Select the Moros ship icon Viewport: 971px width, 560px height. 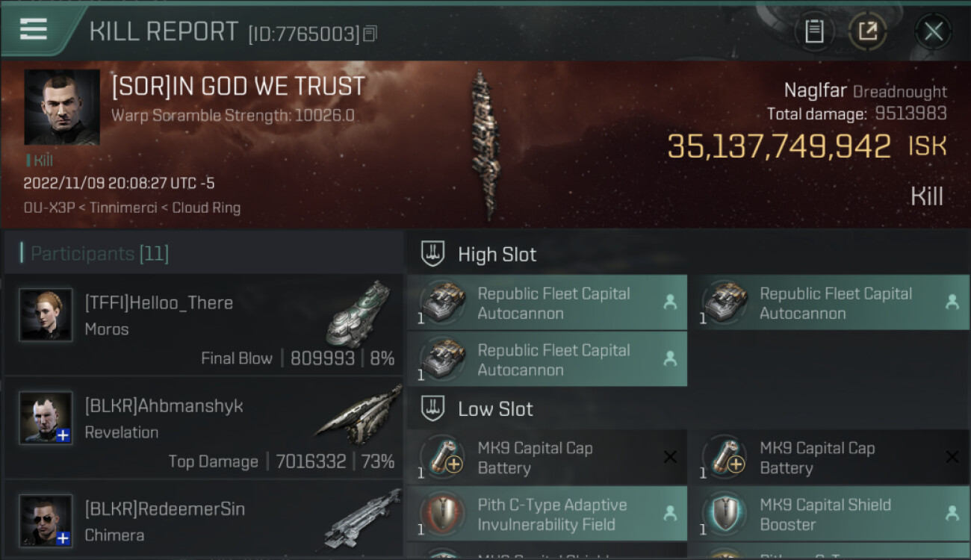359,314
